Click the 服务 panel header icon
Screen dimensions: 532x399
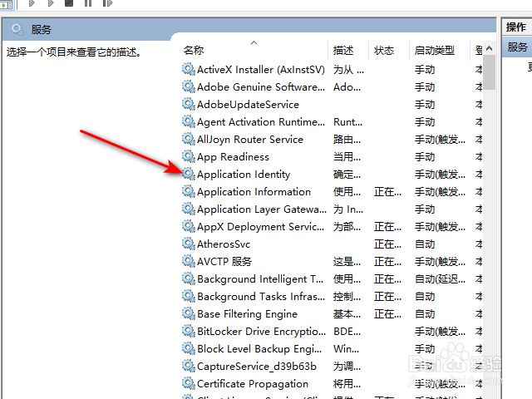(17, 30)
